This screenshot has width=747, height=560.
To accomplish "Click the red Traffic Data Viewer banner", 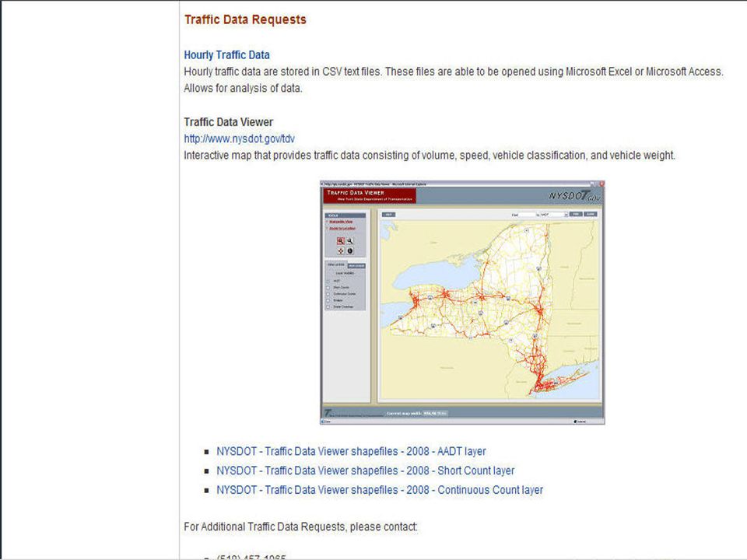I will click(370, 196).
